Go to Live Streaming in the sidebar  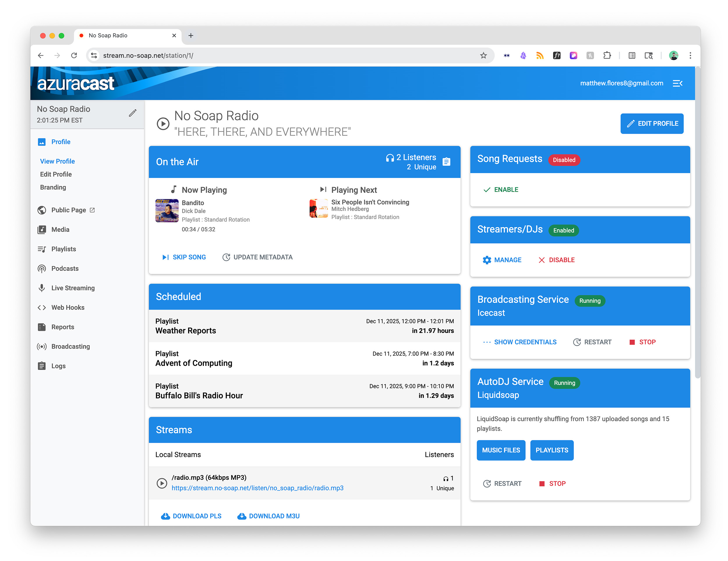73,288
